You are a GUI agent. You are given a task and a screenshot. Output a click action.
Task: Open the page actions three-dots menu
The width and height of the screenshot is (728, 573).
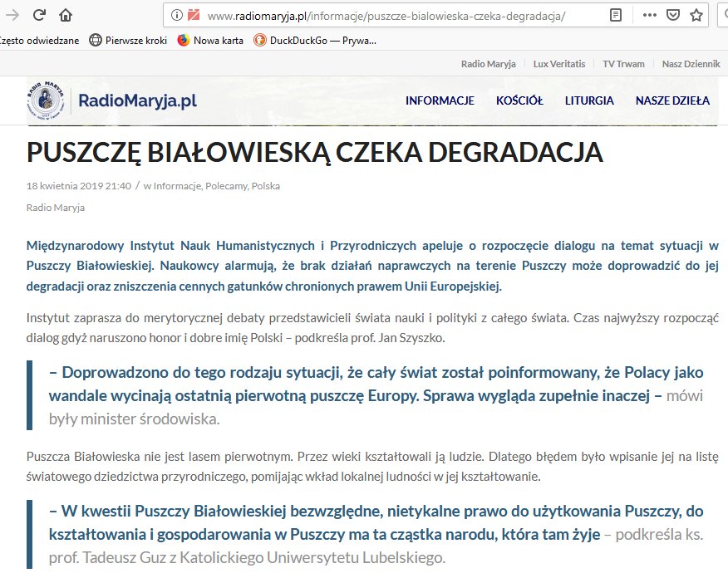click(650, 15)
